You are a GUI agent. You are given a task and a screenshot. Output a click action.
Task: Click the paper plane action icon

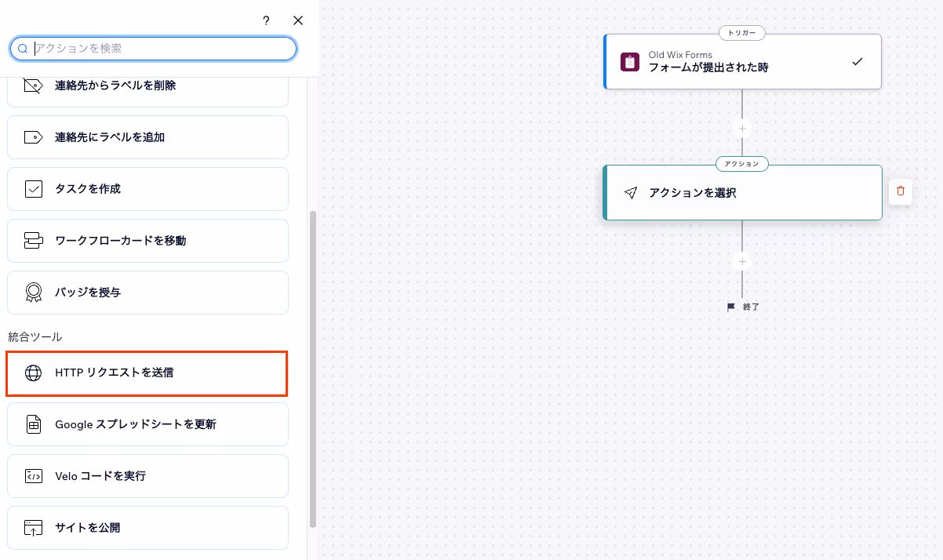pyautogui.click(x=631, y=193)
